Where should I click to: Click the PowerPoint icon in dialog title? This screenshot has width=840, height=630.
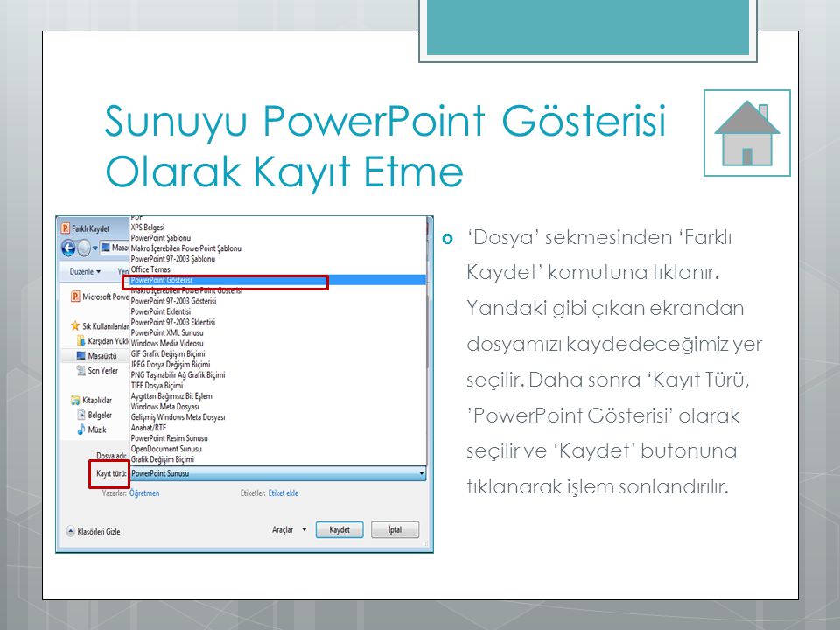(66, 228)
